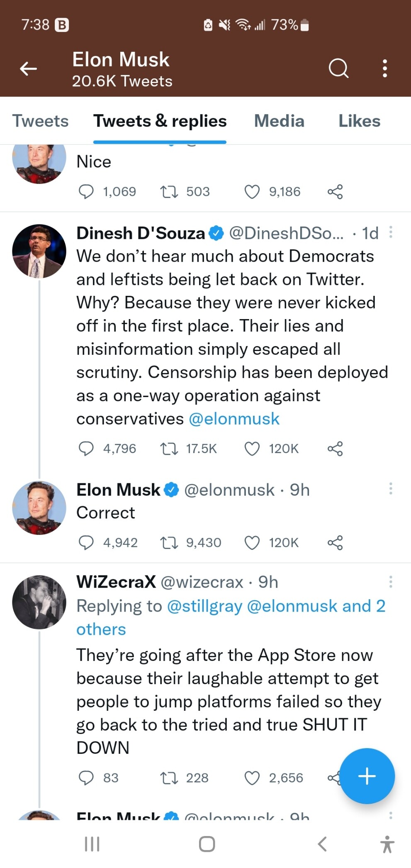Retweet Dinesh D'Souza's tweet
The image size is (411, 868).
[x=169, y=449]
